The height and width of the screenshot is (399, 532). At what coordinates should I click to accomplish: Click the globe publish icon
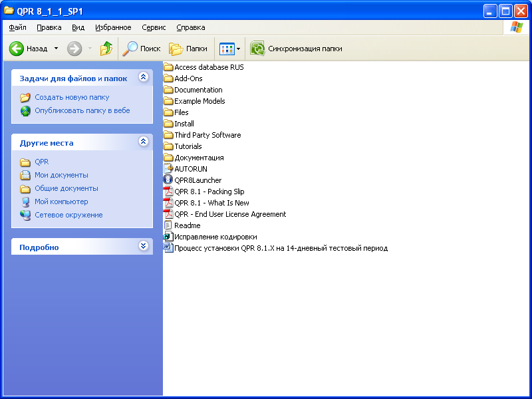pyautogui.click(x=25, y=111)
